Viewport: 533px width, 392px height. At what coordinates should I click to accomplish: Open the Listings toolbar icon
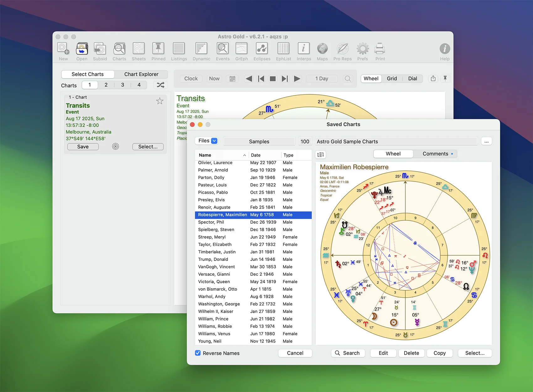tap(179, 49)
